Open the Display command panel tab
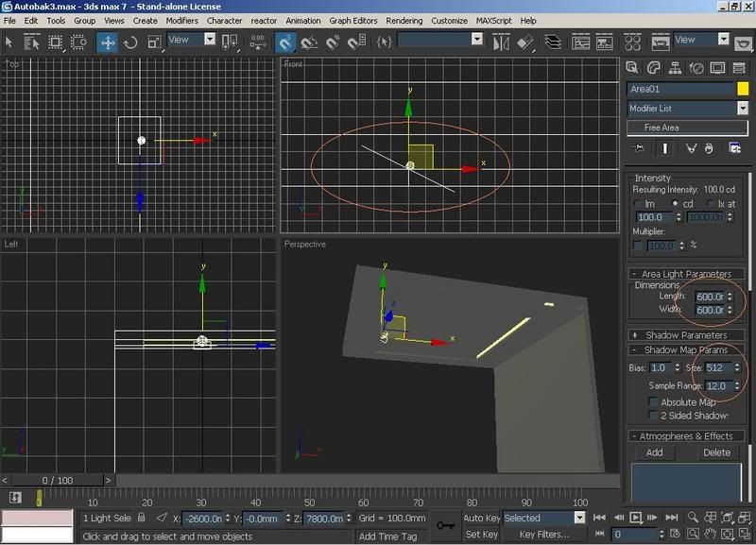 point(718,68)
